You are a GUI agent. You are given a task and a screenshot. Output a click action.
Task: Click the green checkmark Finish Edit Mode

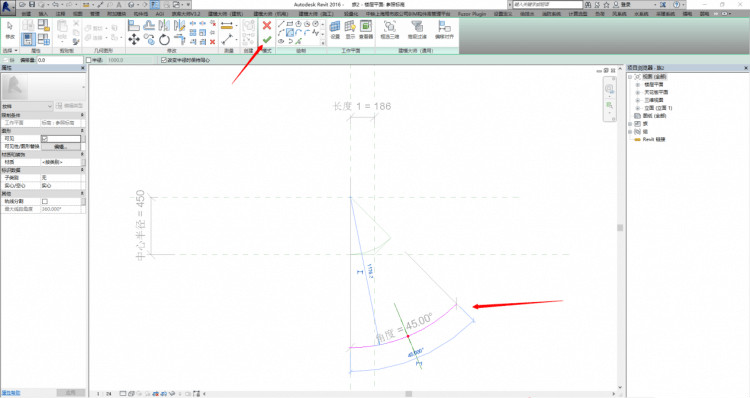pyautogui.click(x=267, y=39)
